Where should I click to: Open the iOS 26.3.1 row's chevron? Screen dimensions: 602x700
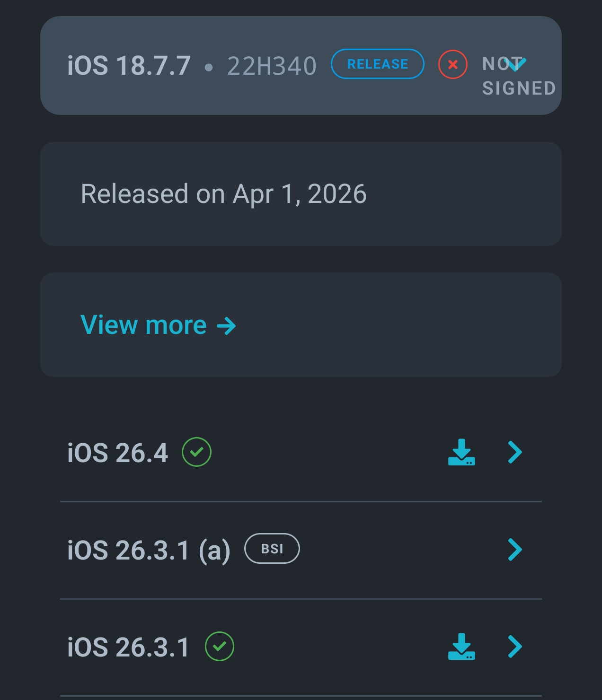[x=515, y=647]
